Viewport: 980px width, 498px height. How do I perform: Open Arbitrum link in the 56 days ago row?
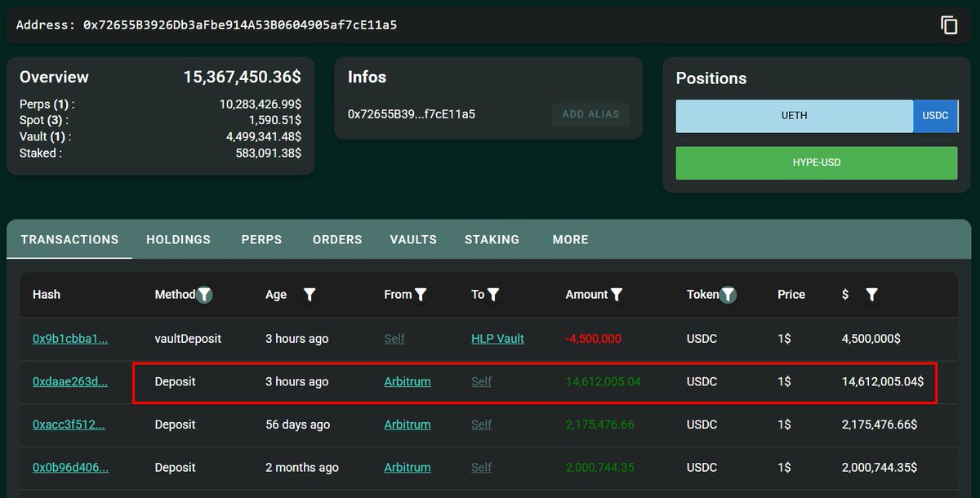(x=408, y=425)
